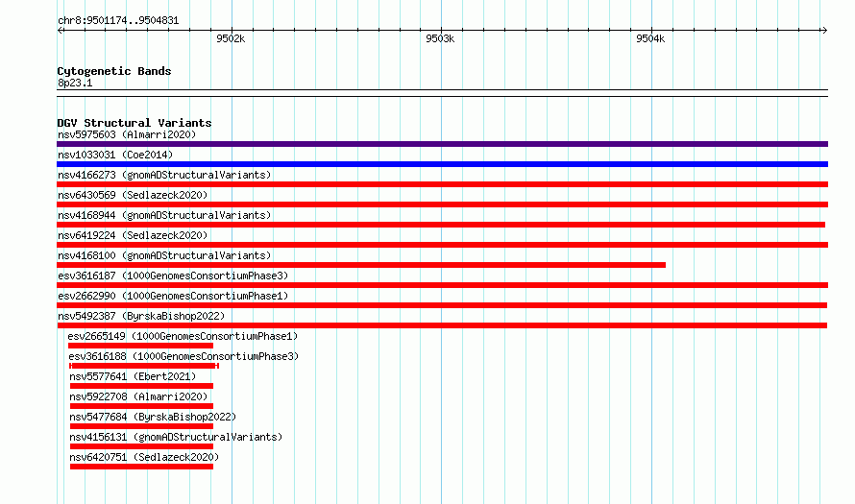Image resolution: width=855 pixels, height=504 pixels.
Task: Click the red bar under esv3616187
Action: tap(442, 285)
